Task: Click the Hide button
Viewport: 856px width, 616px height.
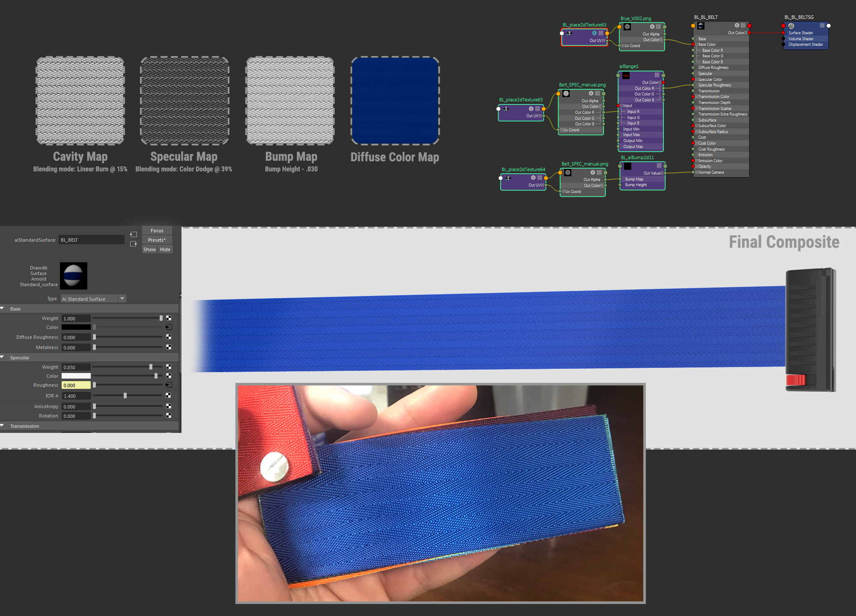Action: click(x=165, y=249)
